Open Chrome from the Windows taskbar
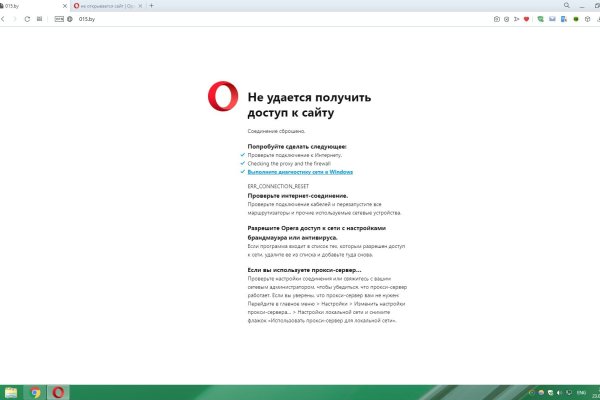This screenshot has height=400, width=600. tap(34, 392)
